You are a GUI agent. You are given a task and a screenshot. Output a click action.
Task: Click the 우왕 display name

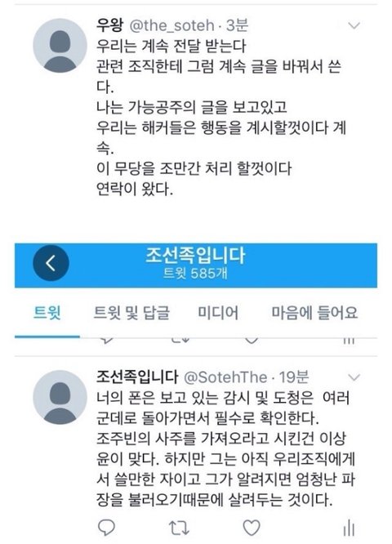pyautogui.click(x=110, y=25)
